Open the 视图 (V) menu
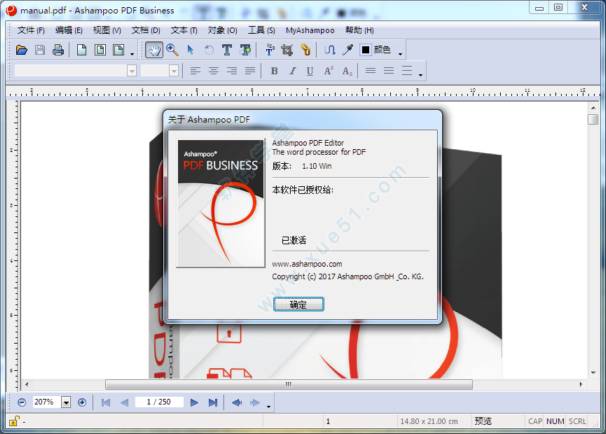Viewport: 606px width, 434px height. click(107, 30)
